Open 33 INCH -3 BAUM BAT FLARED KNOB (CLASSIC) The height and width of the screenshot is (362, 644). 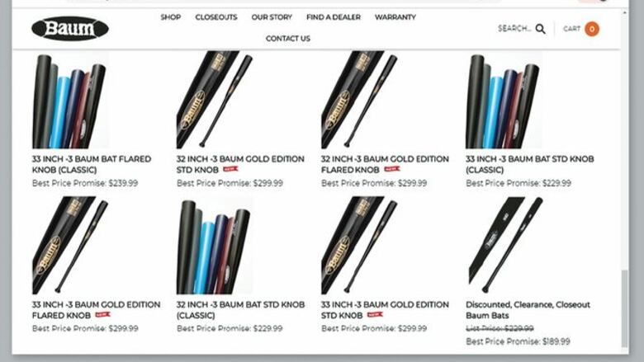(92, 164)
